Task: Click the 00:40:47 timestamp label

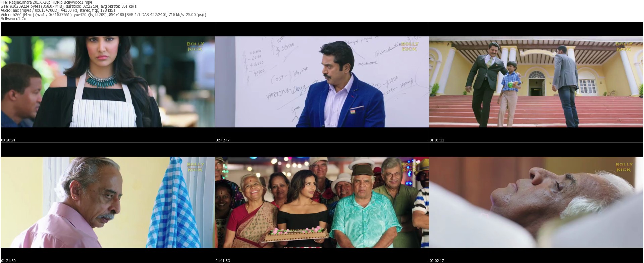Action: [222, 140]
